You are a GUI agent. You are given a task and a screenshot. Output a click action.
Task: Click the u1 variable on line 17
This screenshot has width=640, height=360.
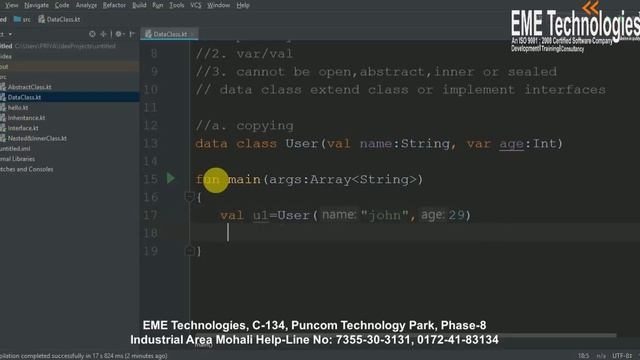click(x=260, y=216)
